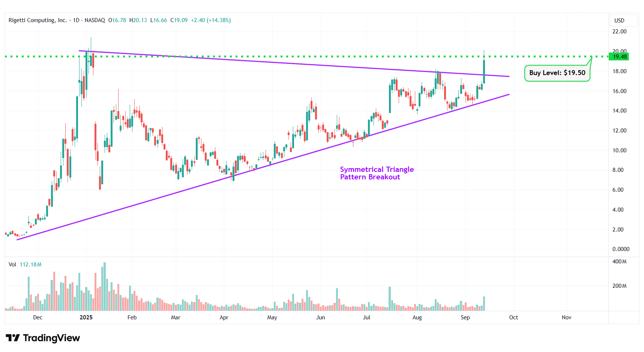
Task: Click the 2025 label on the time axis
Action: tap(86, 317)
